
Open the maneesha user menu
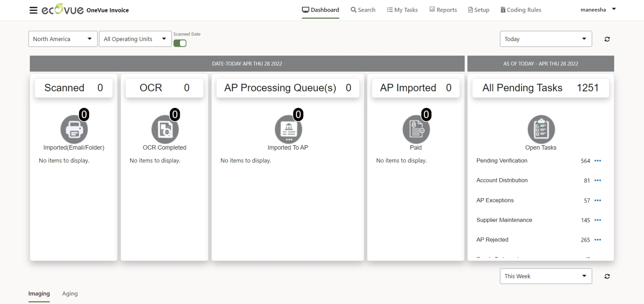pyautogui.click(x=598, y=10)
